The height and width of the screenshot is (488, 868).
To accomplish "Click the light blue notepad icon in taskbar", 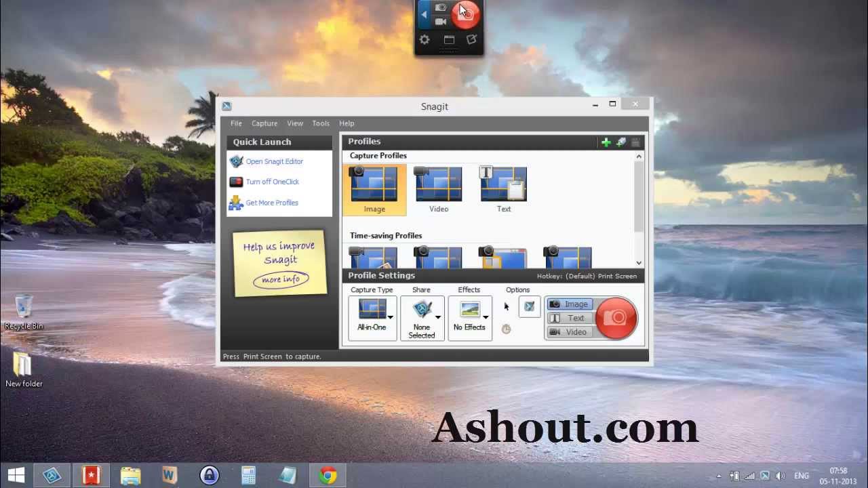I will tap(288, 476).
